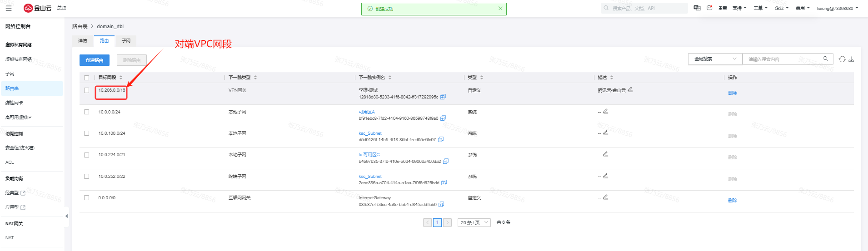
Task: Toggle the select-all checkbox in table header
Action: point(87,78)
